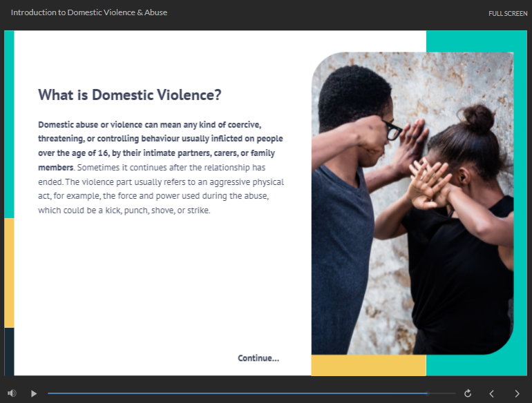Go to previous slide using left chevron
Image resolution: width=532 pixels, height=403 pixels.
492,393
